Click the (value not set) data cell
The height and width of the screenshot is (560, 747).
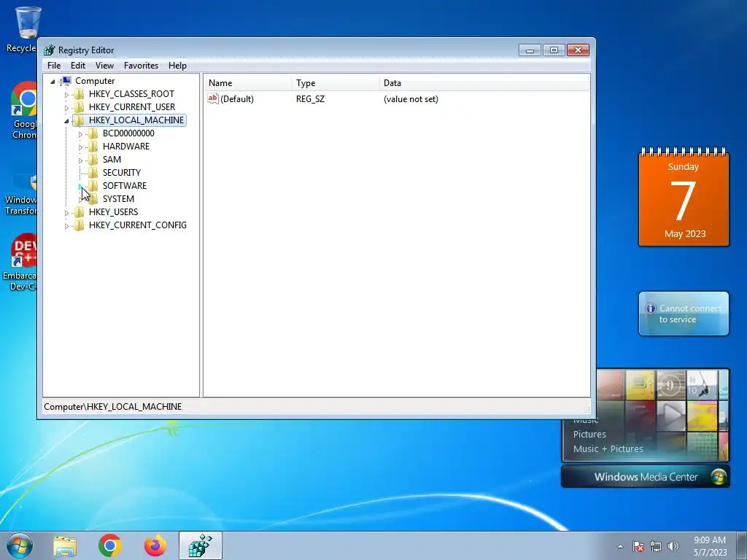[x=411, y=99]
